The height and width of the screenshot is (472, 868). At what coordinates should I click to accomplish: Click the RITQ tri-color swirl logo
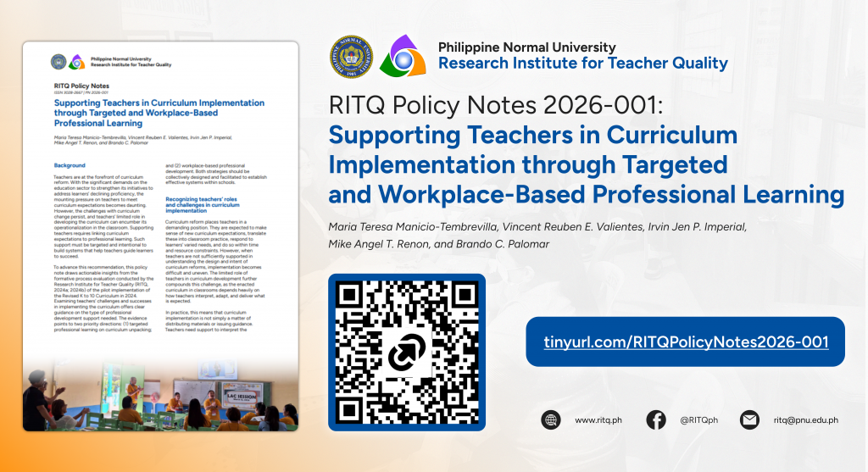pos(403,56)
